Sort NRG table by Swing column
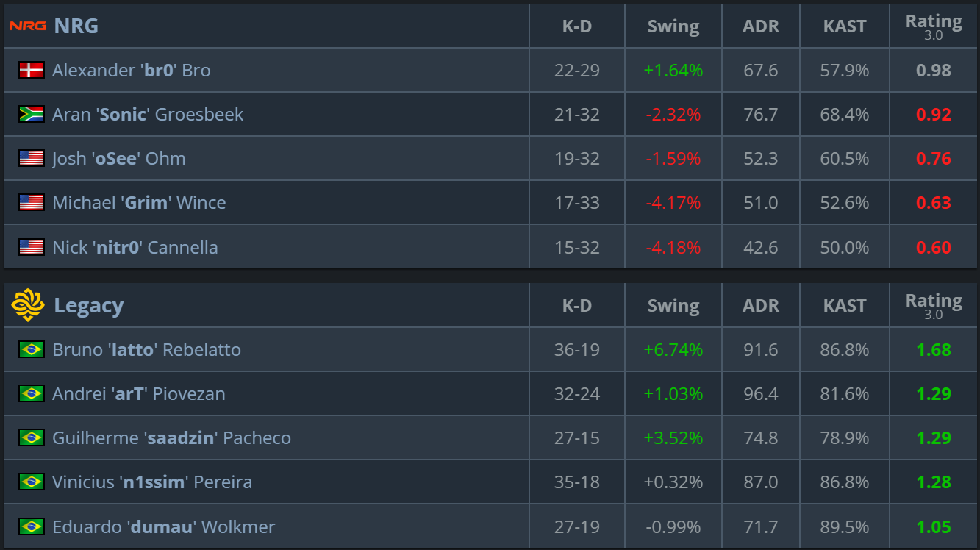Image resolution: width=980 pixels, height=550 pixels. (673, 26)
